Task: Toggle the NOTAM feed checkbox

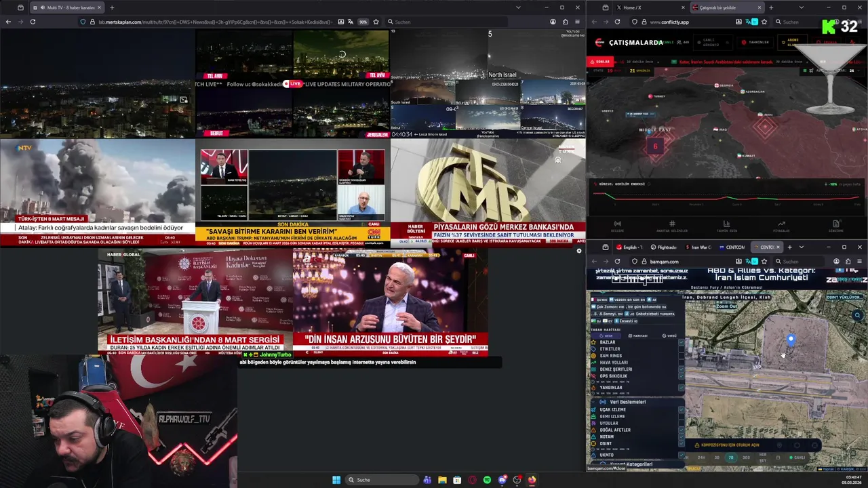Action: pos(681,436)
